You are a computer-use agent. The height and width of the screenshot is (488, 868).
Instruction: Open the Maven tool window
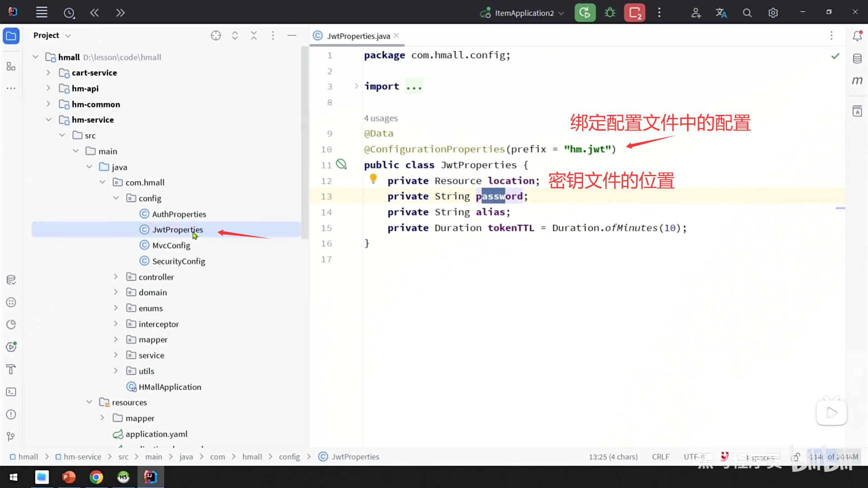(x=857, y=80)
